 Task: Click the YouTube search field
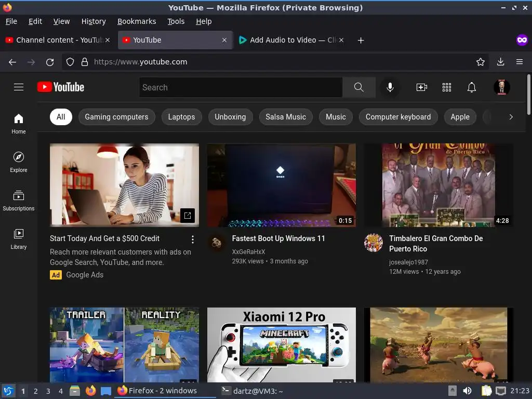[x=241, y=87]
